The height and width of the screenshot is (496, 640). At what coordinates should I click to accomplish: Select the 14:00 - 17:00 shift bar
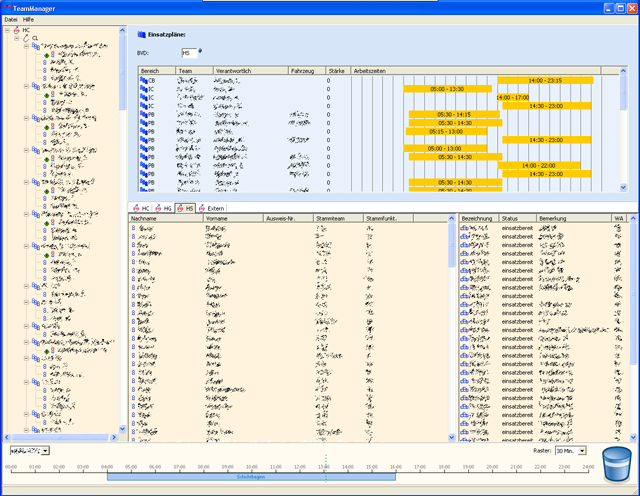(x=513, y=98)
